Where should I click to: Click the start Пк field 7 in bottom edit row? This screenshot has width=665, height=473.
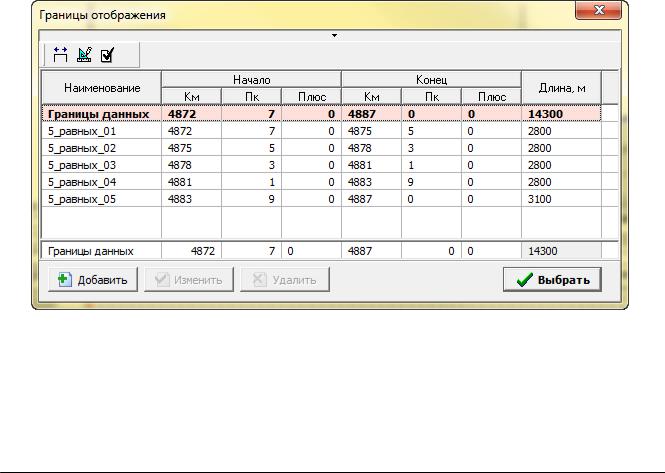[x=251, y=251]
